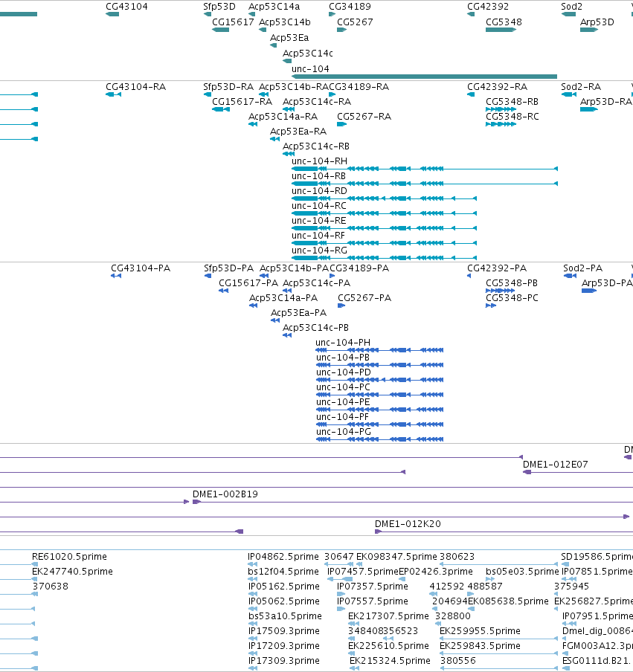Select the EK247740.5prime EST label
Image resolution: width=633 pixels, height=672 pixels.
72,572
